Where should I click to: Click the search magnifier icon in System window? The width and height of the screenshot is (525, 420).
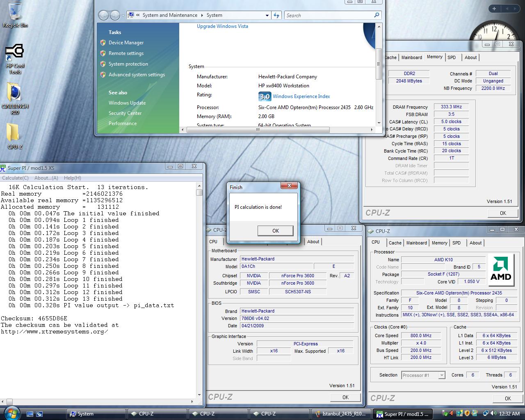pos(377,15)
